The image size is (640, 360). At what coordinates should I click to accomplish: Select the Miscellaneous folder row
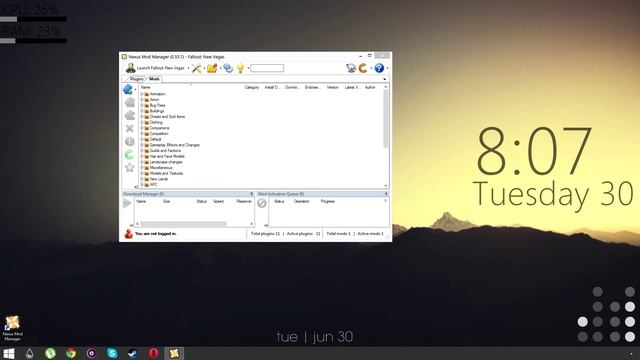point(161,168)
